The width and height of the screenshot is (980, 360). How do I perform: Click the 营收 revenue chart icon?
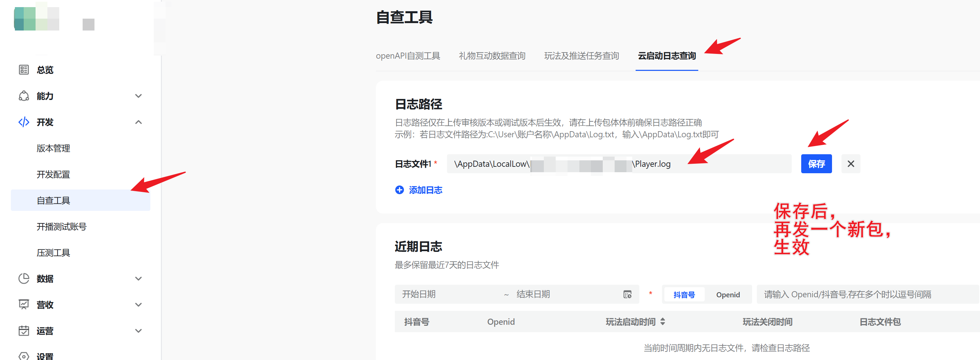click(x=24, y=305)
